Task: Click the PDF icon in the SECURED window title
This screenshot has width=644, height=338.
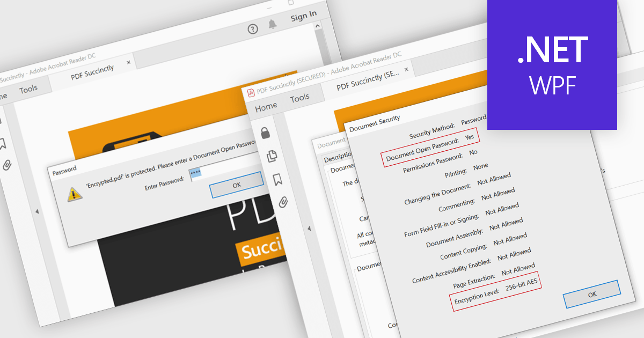Action: pos(251,92)
